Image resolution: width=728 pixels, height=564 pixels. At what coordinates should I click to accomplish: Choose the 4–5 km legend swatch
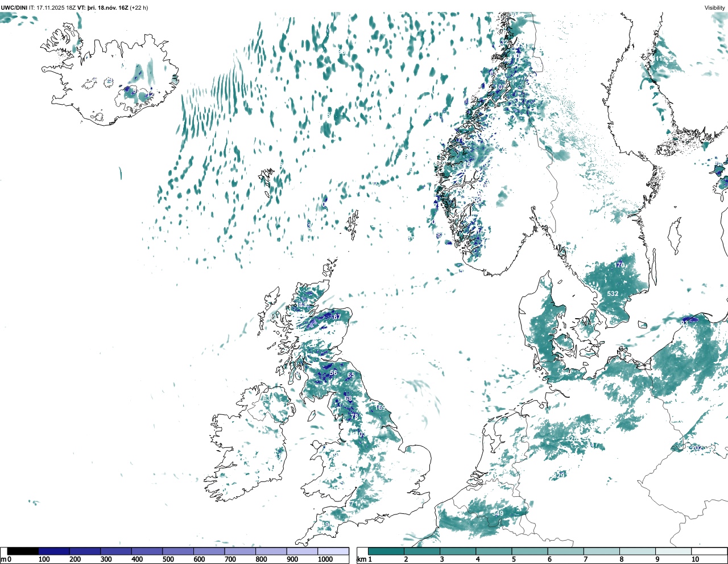pos(494,551)
